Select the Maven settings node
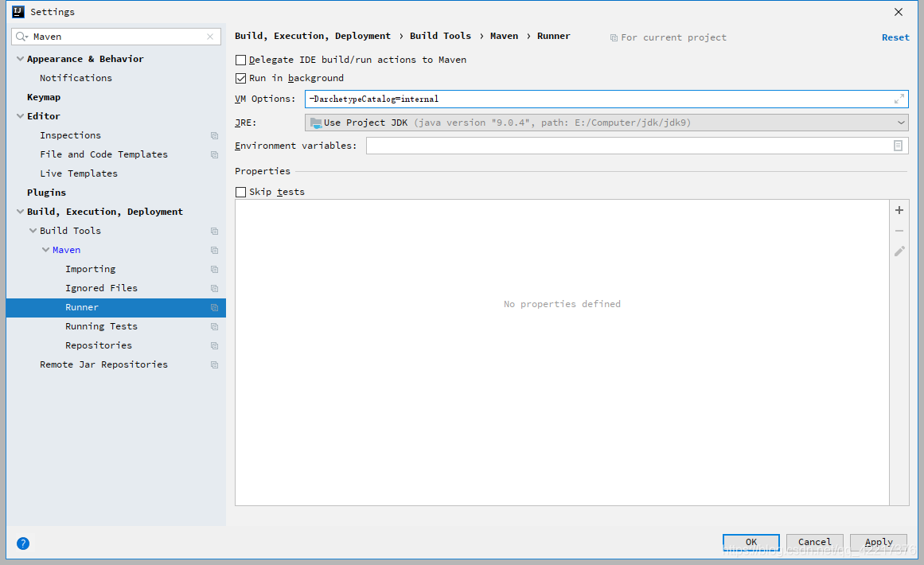This screenshot has height=565, width=924. 67,250
